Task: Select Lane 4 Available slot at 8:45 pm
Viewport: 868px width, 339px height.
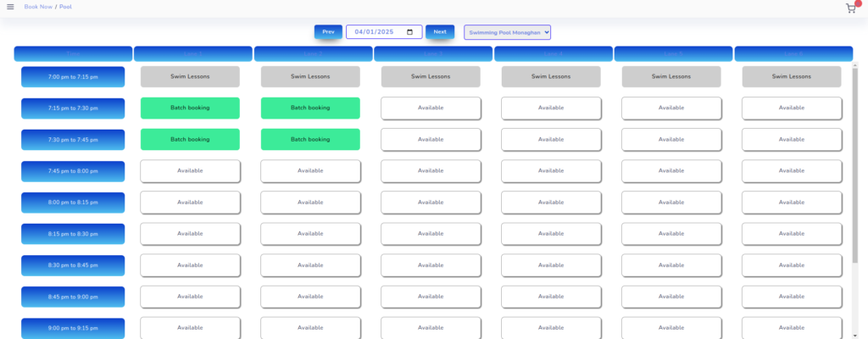Action: pos(551,296)
